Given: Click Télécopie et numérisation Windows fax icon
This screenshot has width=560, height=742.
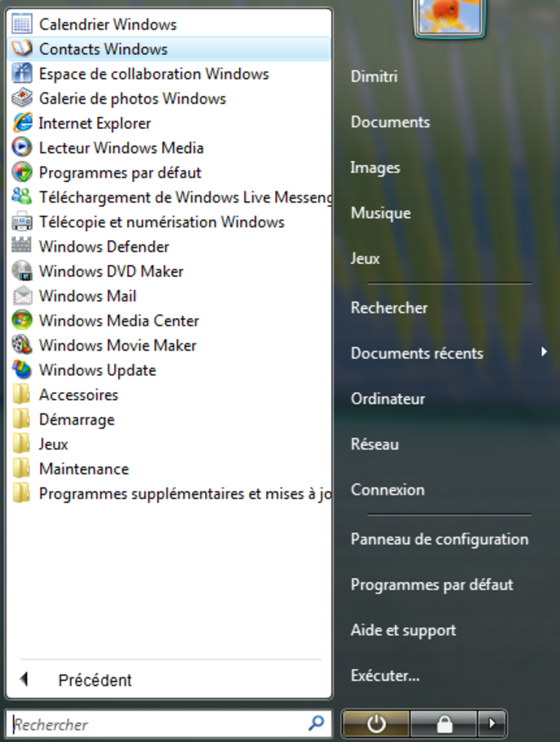Looking at the screenshot, I should (22, 222).
